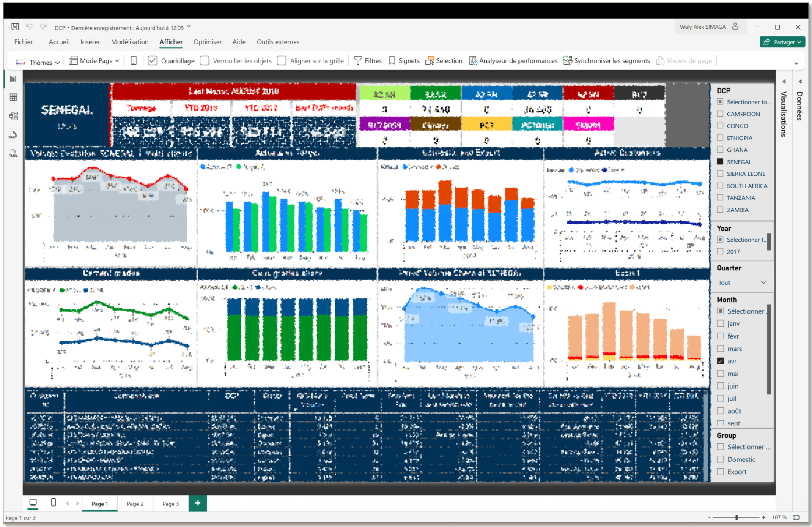Switch to desktop layout icon at bottom
This screenshot has height=527, width=812.
click(x=33, y=502)
